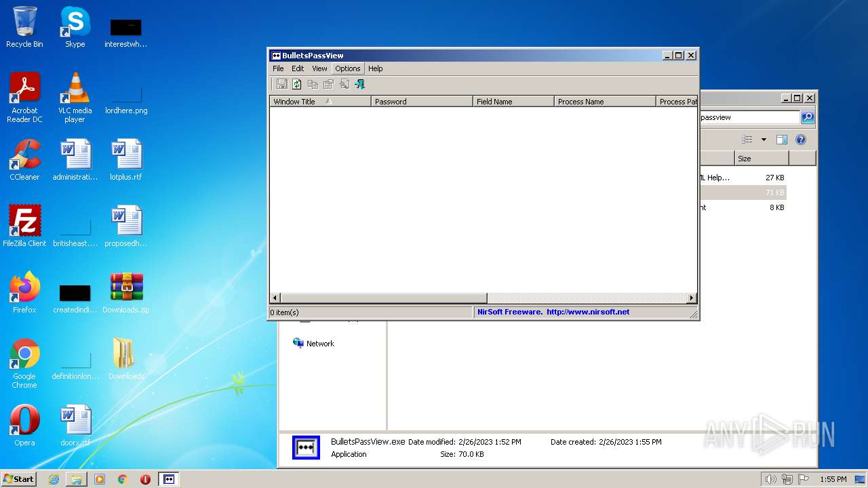Image resolution: width=868 pixels, height=488 pixels.
Task: Click the Opera desktop icon
Action: [24, 426]
